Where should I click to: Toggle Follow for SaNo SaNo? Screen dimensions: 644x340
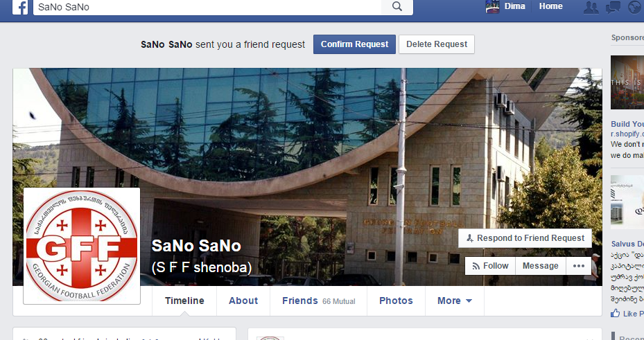coord(490,266)
